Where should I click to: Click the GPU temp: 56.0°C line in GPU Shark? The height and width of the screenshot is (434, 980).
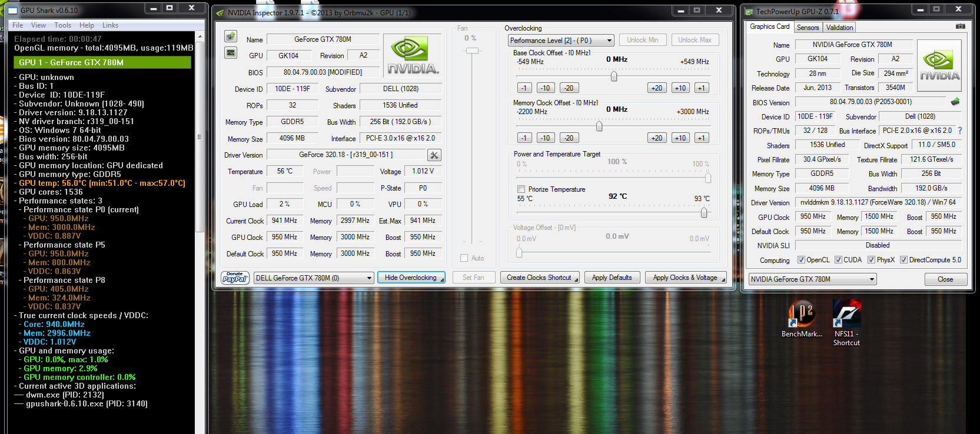tap(102, 183)
